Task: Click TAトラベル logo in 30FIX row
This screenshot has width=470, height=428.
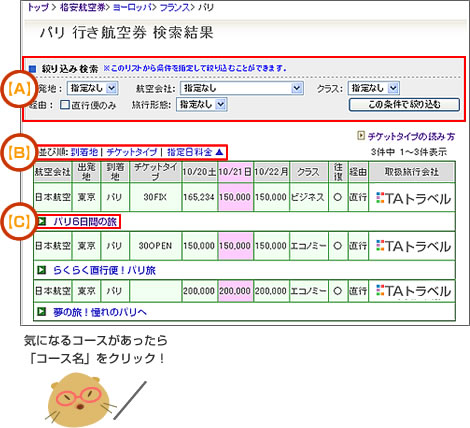Action: coord(413,198)
